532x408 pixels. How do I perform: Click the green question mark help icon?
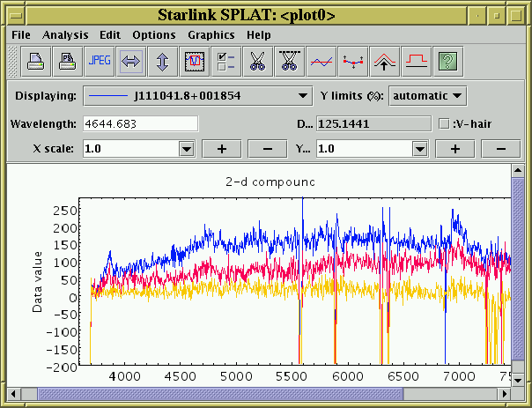(x=448, y=62)
